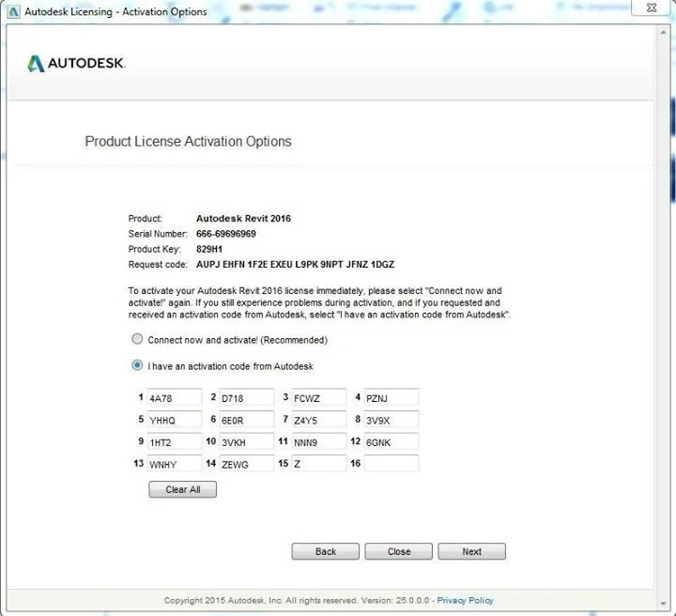Click the Autodesk icon in title bar
Screen dimensions: 676x616
click(13, 11)
